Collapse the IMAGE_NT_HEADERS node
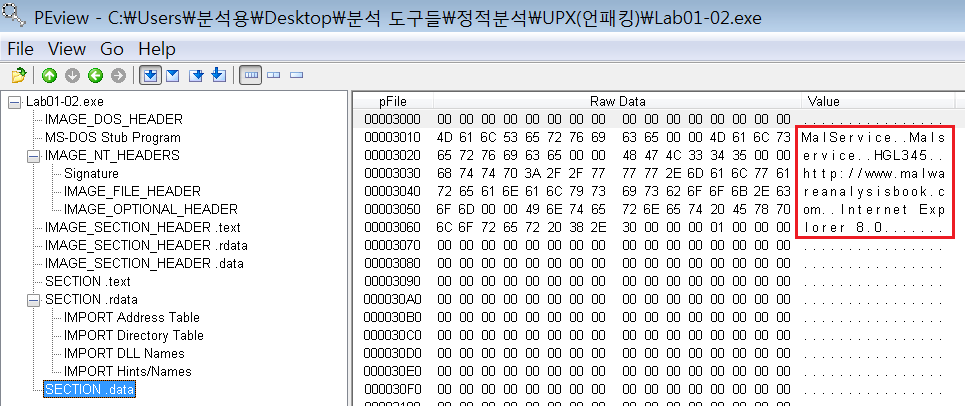Image resolution: width=965 pixels, height=406 pixels. [x=33, y=156]
